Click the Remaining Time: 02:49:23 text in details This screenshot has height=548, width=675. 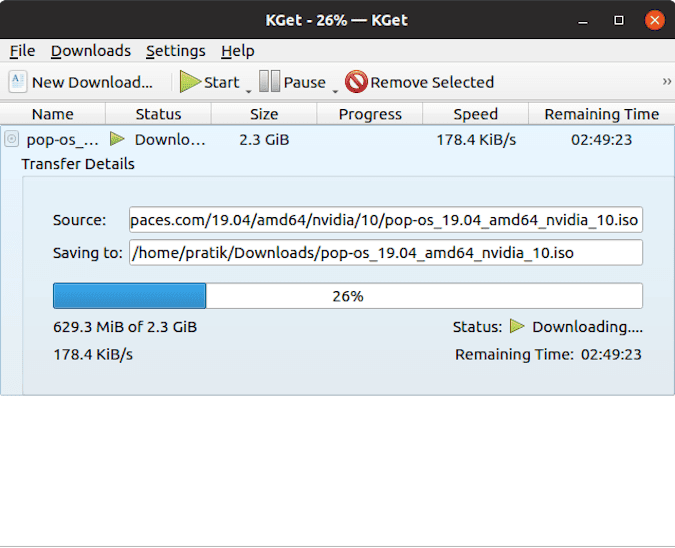pyautogui.click(x=548, y=354)
